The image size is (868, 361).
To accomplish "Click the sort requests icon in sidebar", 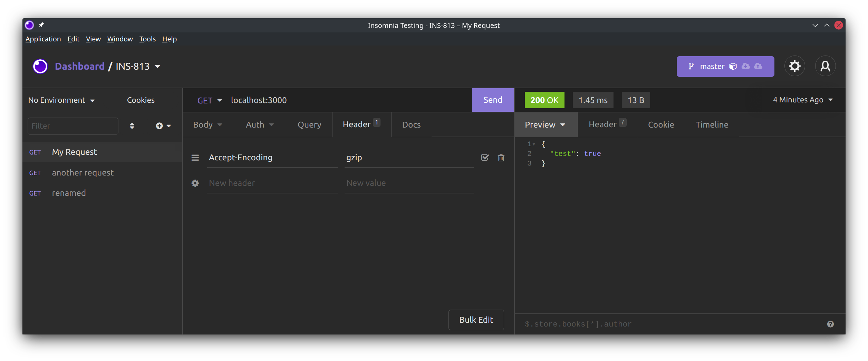I will (x=132, y=126).
